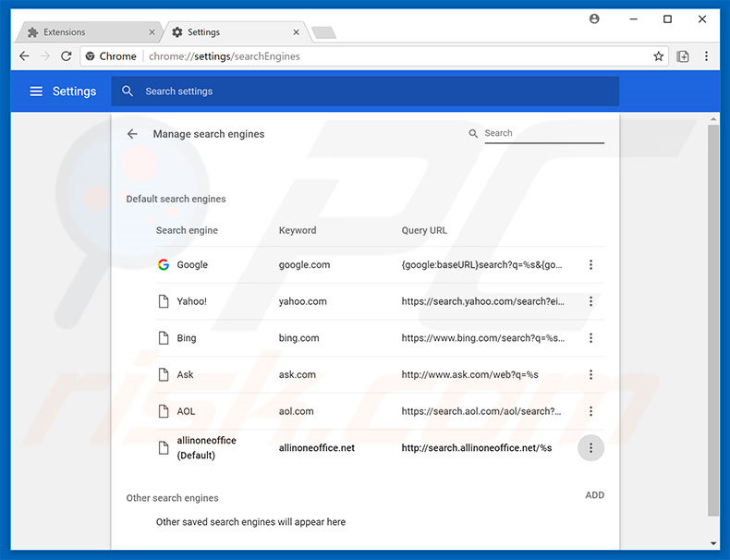Screen dimensions: 730x560
Task: Click the Google logo icon
Action: (164, 265)
